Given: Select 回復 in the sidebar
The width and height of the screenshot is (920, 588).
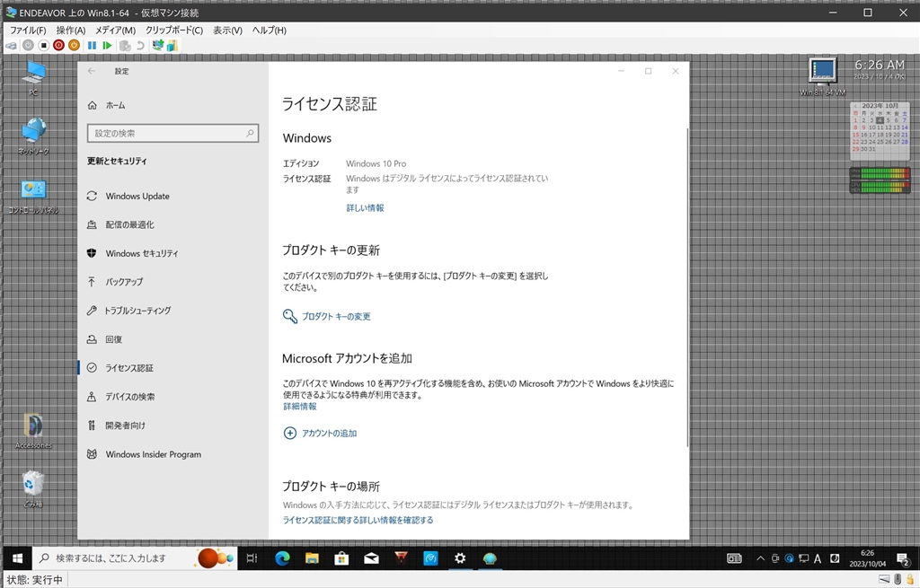Looking at the screenshot, I should [173, 339].
